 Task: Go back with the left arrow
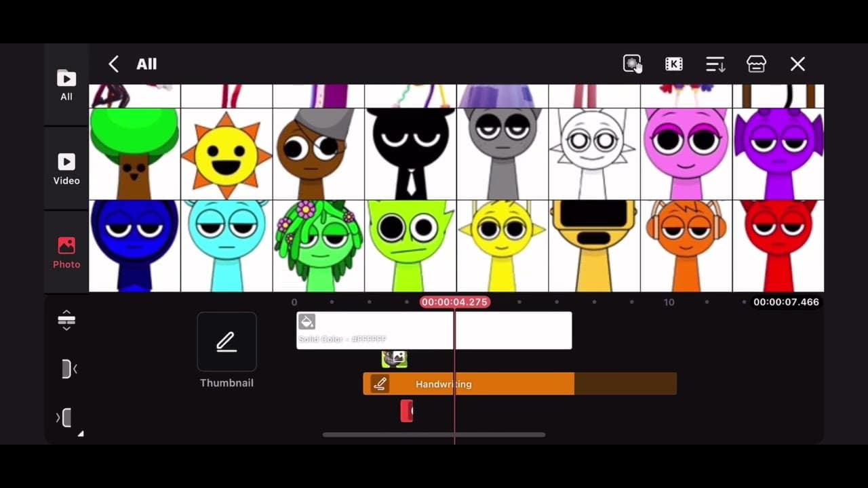(113, 64)
